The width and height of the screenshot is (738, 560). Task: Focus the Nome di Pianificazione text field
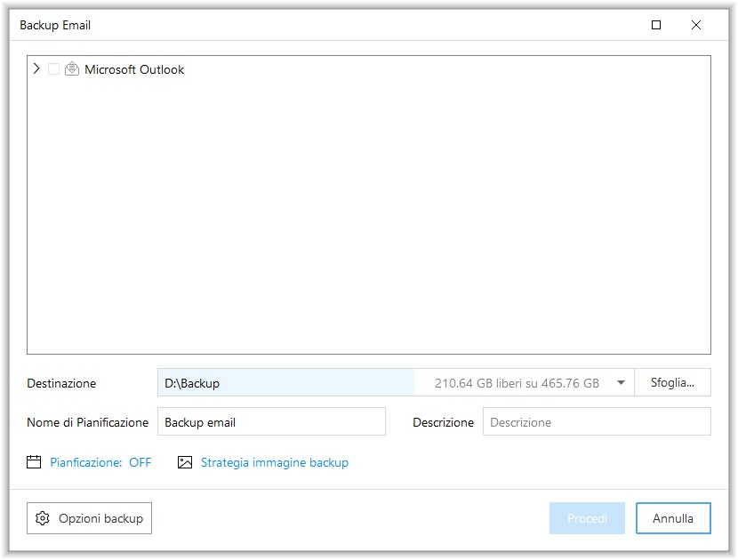(x=271, y=422)
